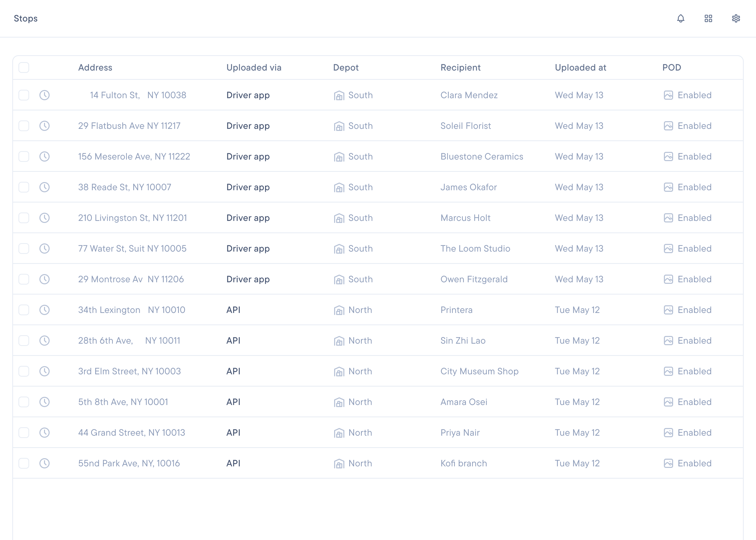This screenshot has height=540, width=756.
Task: Click the clock icon for 29 Flatbush Ave row
Action: (x=44, y=126)
